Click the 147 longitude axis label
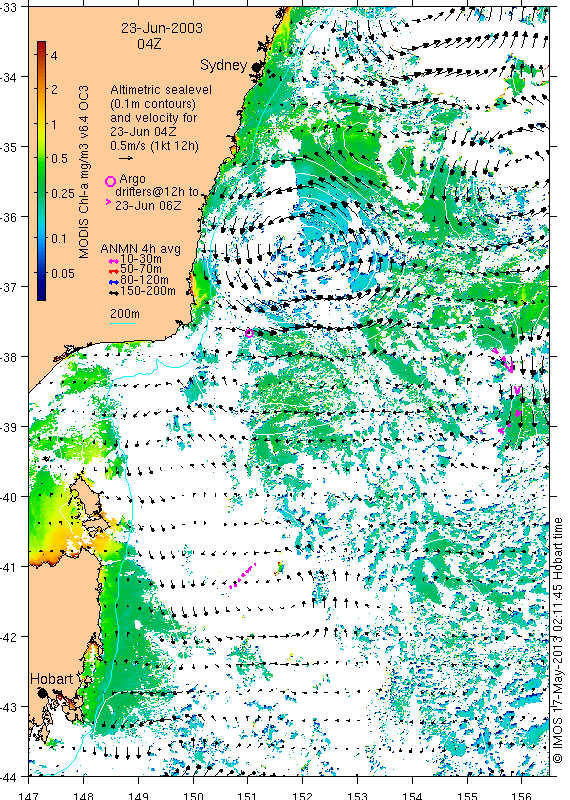The image size is (570, 800). point(29,795)
